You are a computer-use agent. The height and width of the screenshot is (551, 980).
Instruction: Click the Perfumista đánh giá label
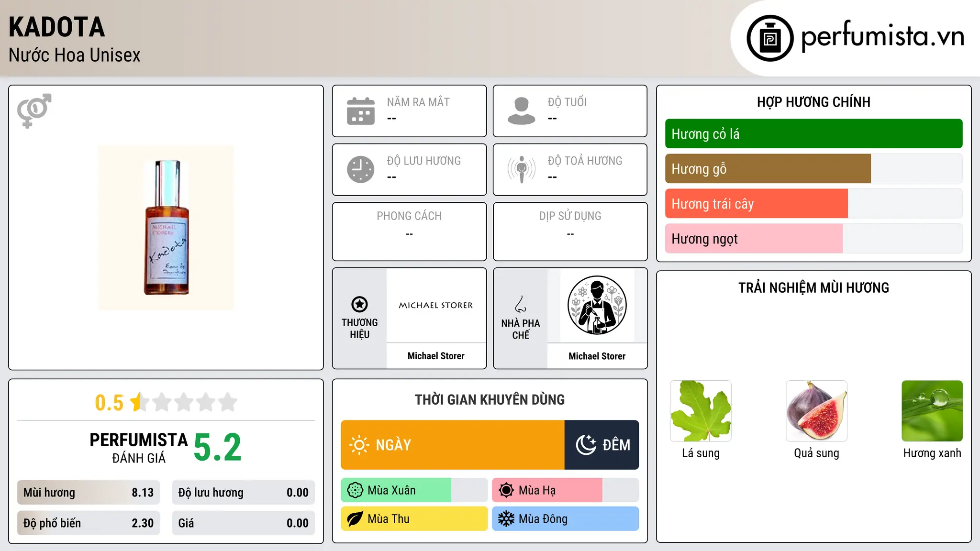point(139,448)
